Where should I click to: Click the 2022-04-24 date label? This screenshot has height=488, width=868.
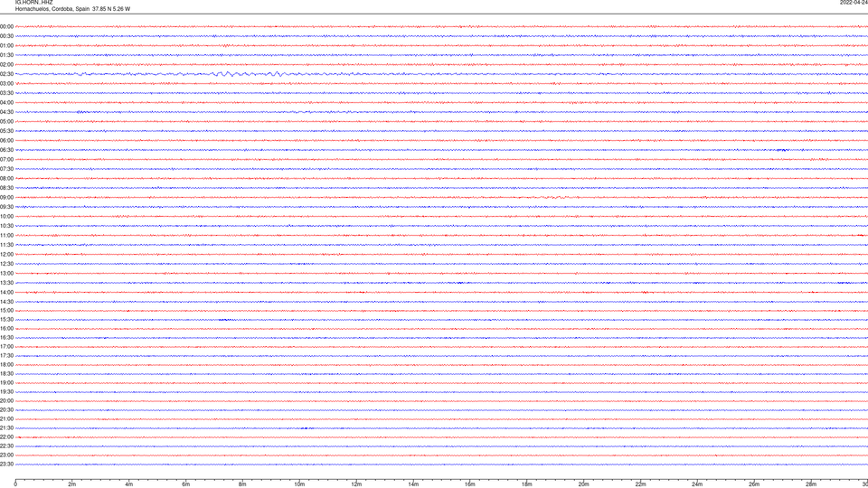(x=854, y=2)
